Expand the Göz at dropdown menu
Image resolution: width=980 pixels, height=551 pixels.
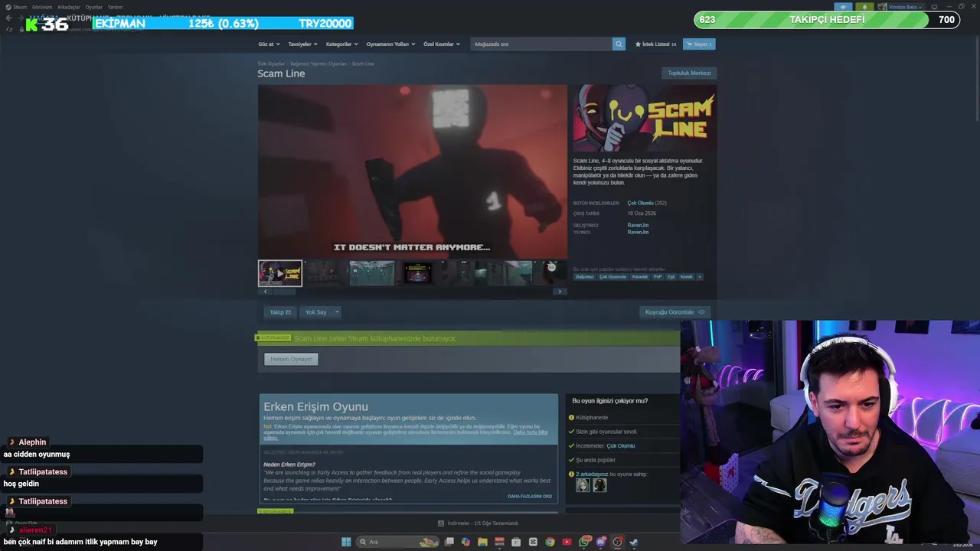pyautogui.click(x=269, y=44)
